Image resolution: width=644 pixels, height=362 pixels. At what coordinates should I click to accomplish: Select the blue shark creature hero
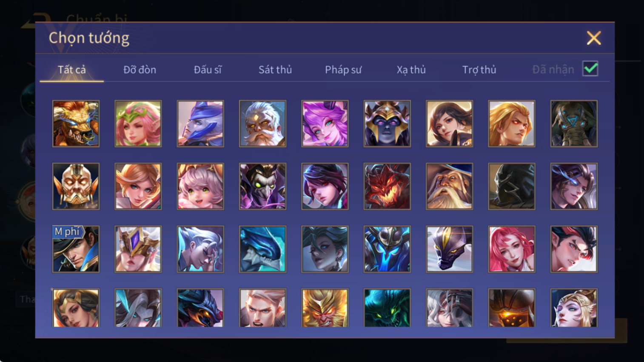click(262, 249)
